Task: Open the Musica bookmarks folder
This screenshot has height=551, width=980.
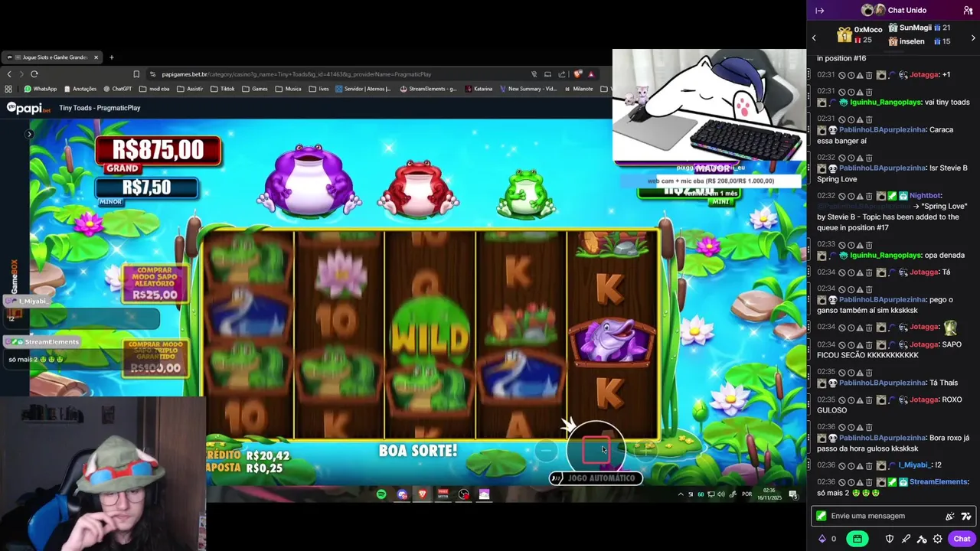Action: pyautogui.click(x=288, y=89)
